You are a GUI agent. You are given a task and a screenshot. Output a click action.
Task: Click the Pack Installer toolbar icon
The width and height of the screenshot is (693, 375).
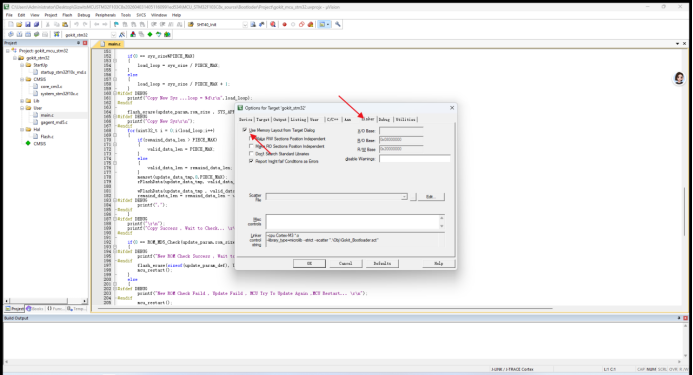pyautogui.click(x=167, y=34)
